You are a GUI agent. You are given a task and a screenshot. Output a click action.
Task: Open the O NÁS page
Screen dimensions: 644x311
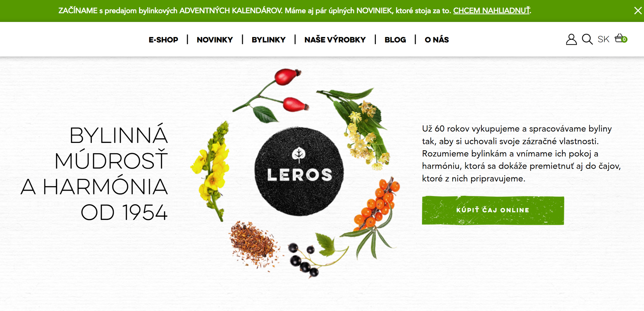tap(437, 40)
